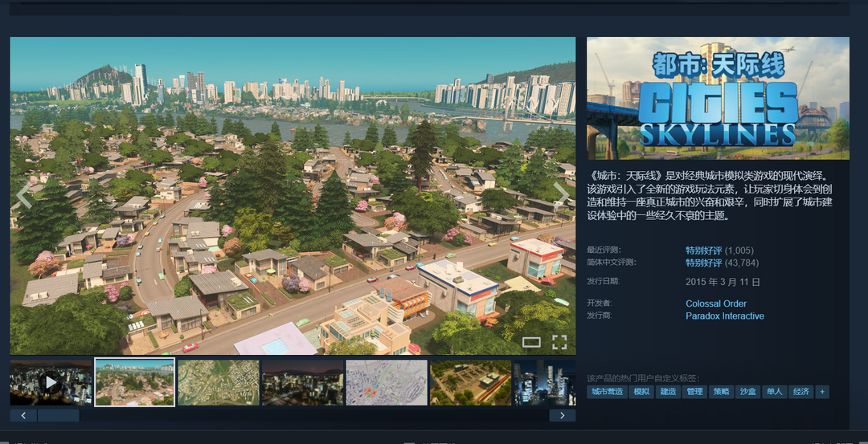This screenshot has height=444, width=868.
Task: Click the game description paragraph text
Action: tap(710, 196)
